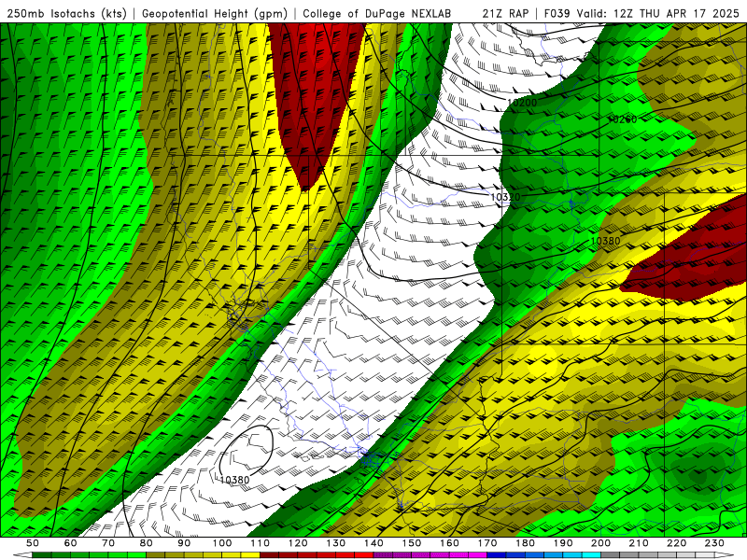Click the 230 value on the color scale
The width and height of the screenshot is (747, 560).
coord(714,543)
